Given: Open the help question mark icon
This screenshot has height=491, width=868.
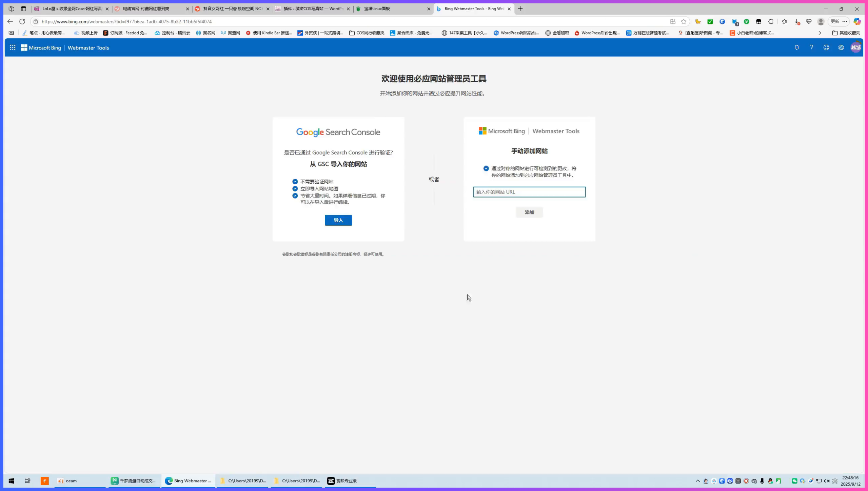Looking at the screenshot, I should (x=811, y=47).
